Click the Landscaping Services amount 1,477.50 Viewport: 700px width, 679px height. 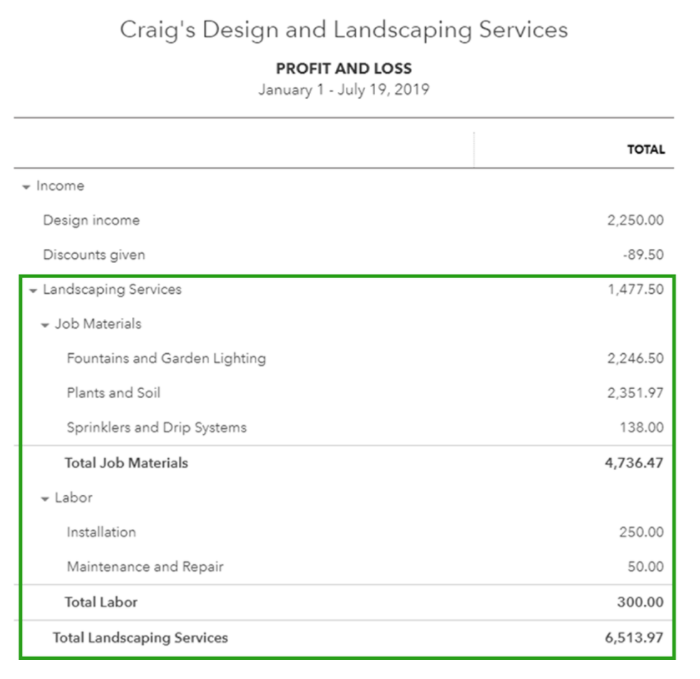(x=636, y=289)
